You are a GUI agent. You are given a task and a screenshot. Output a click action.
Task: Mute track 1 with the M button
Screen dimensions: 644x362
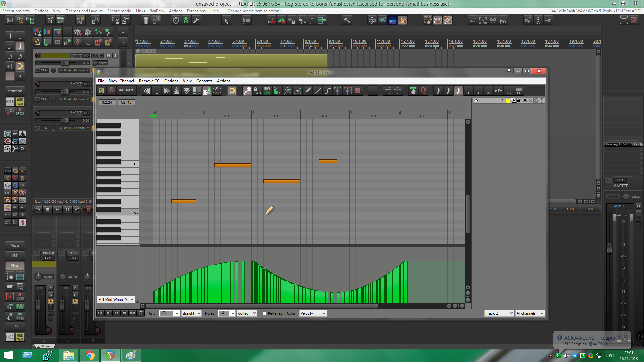pos(108,55)
